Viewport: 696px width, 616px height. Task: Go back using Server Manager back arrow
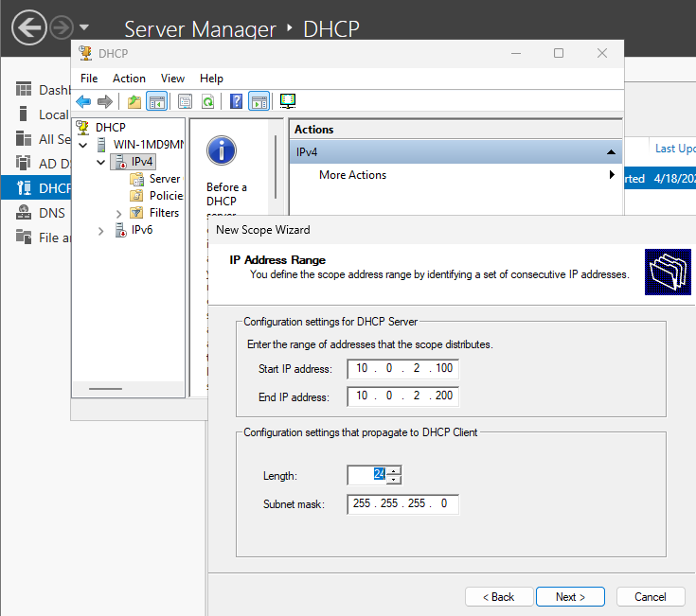click(28, 28)
